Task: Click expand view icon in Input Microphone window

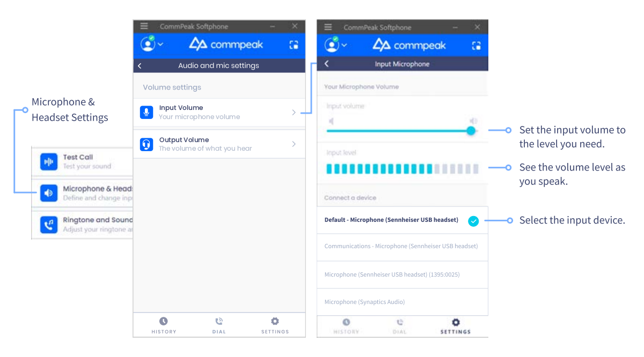Action: [x=476, y=46]
